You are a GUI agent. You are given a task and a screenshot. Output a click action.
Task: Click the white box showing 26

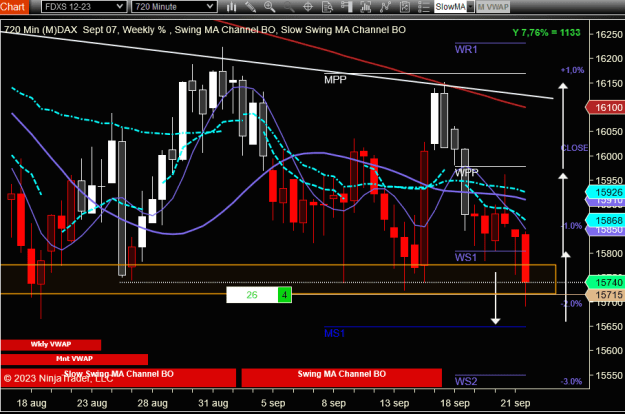pos(252,295)
